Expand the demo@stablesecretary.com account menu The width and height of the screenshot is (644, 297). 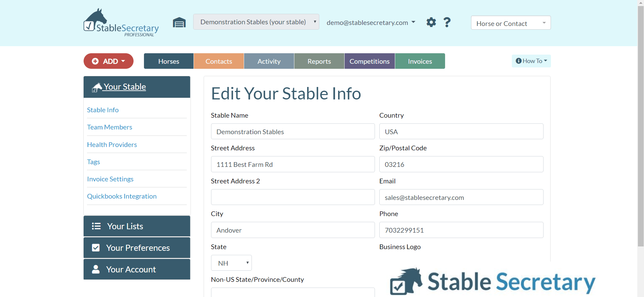pos(371,23)
